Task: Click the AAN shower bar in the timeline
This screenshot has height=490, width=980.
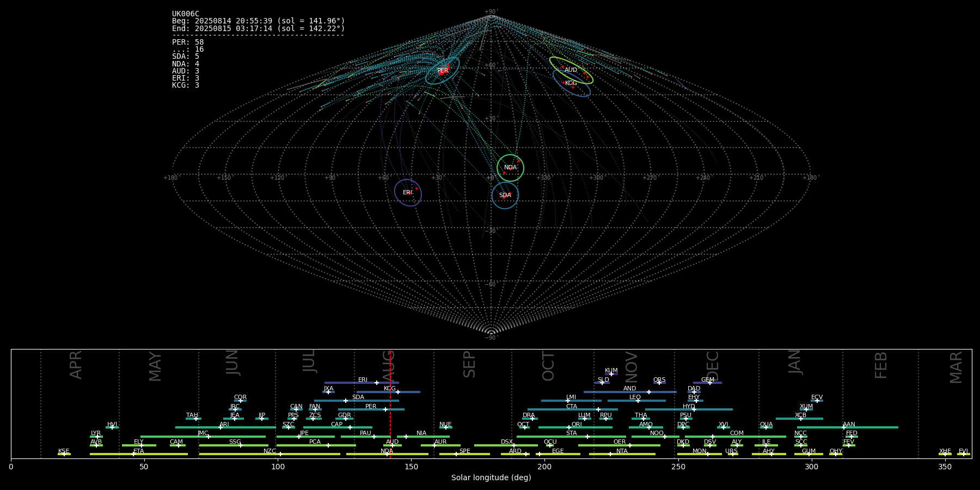Action: [x=848, y=427]
